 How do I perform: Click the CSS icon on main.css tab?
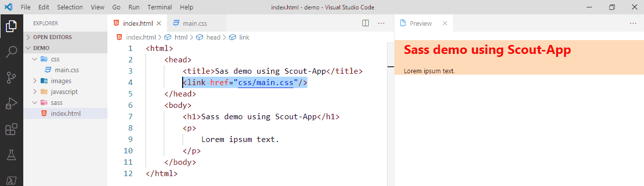pyautogui.click(x=176, y=23)
